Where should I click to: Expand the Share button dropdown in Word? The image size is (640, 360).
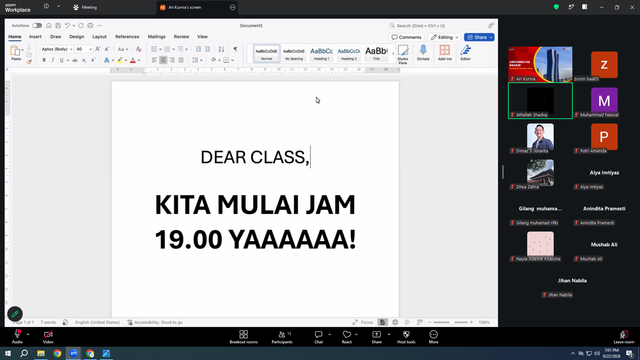click(491, 37)
